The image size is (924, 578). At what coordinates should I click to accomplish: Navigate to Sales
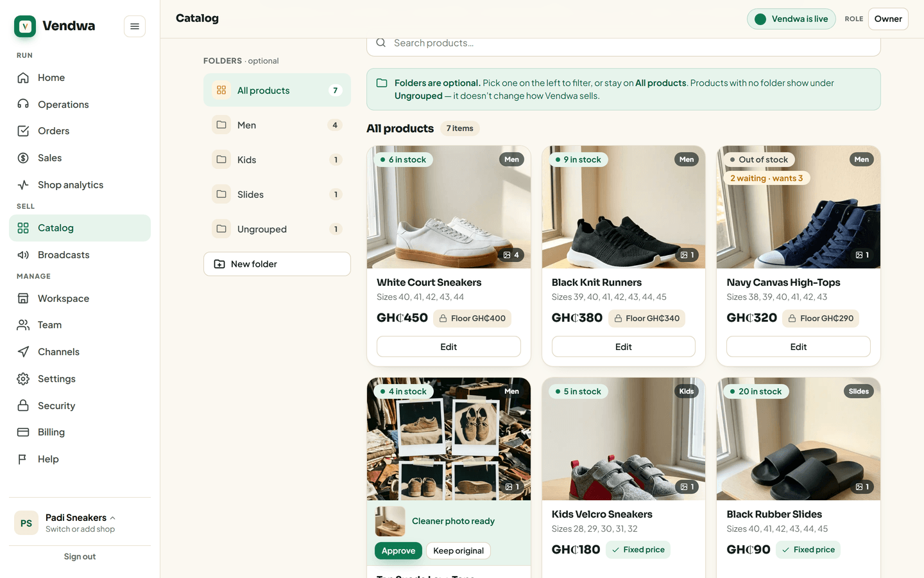(80, 158)
